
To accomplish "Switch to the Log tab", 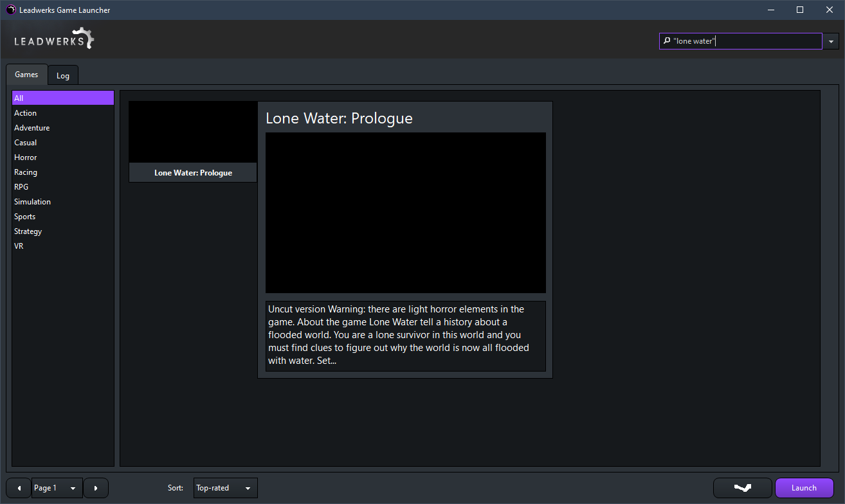I will tap(63, 75).
